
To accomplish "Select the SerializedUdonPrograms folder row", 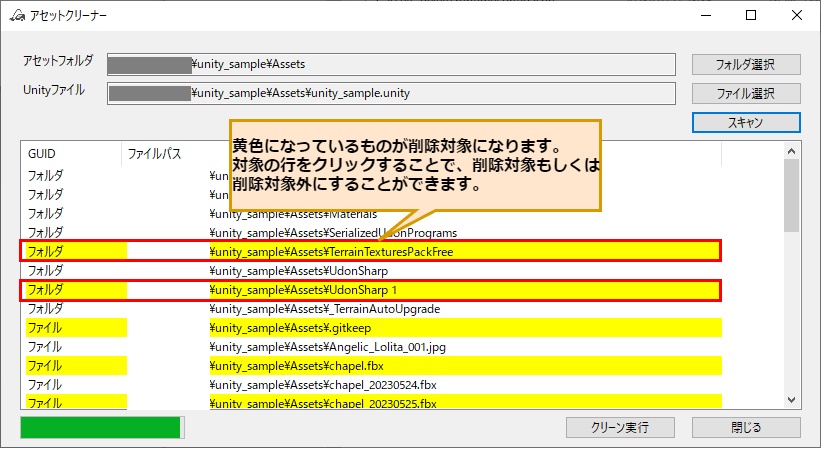I will pyautogui.click(x=371, y=232).
